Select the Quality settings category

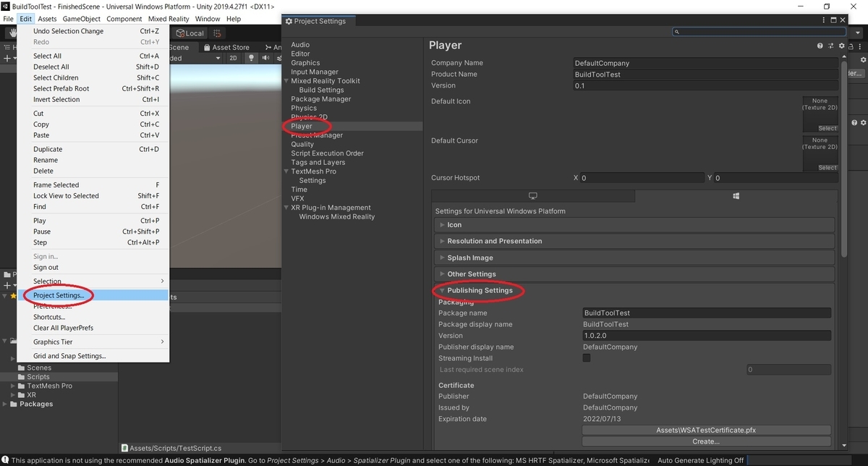[x=302, y=144]
